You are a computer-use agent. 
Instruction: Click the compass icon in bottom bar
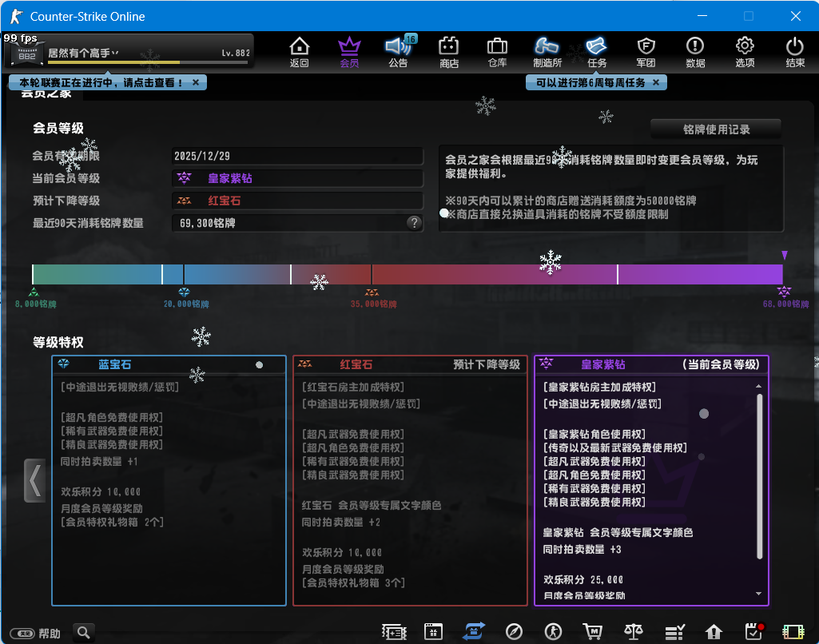coord(515,632)
